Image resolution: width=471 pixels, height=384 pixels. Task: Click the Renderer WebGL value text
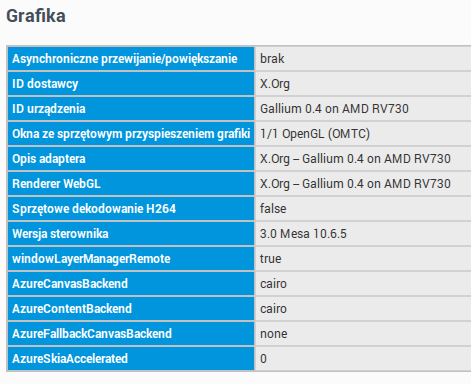pos(355,184)
